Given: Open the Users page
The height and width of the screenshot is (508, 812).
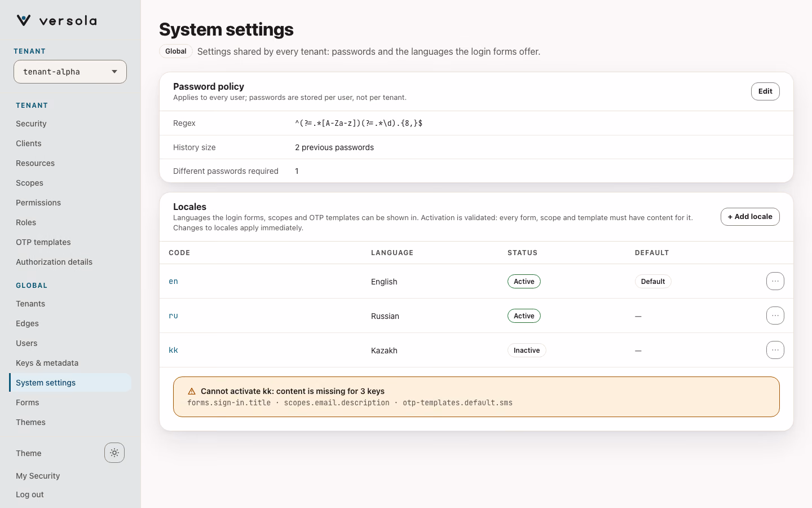Looking at the screenshot, I should tap(27, 343).
